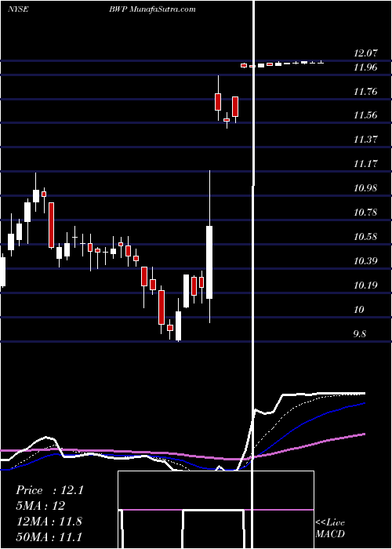Click the NYSE exchange label
This screenshot has width=392, height=549.
[x=18, y=9]
